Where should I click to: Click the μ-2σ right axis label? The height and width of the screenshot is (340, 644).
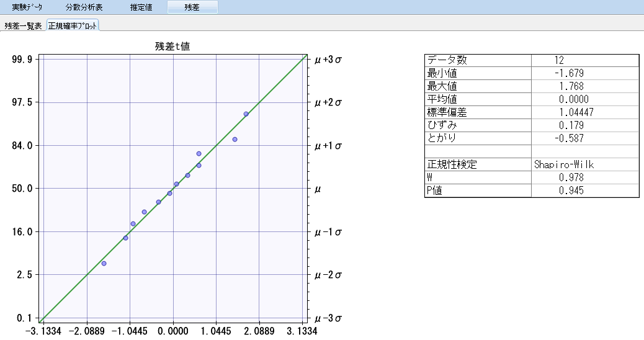[x=328, y=275]
